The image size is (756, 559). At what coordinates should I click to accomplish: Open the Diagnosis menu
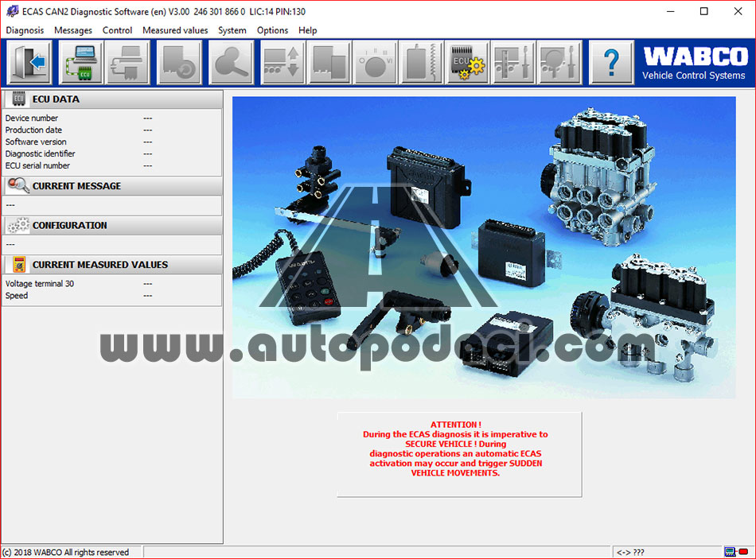click(25, 30)
